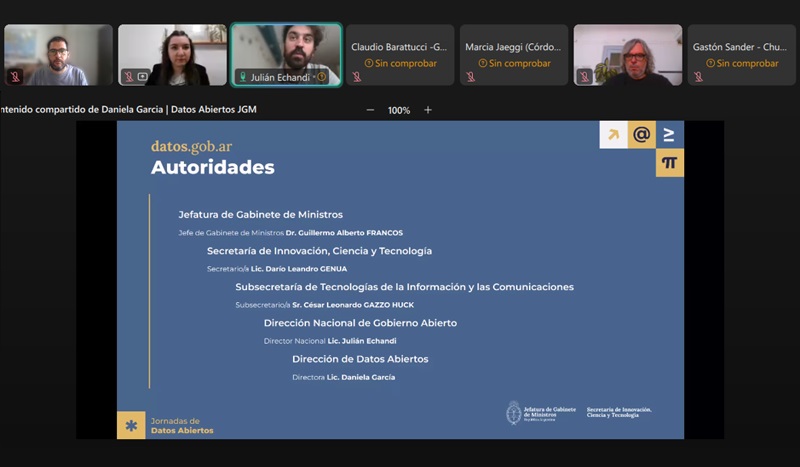Click muted mic icon on Marcia Jaeggi's tile

tap(470, 77)
